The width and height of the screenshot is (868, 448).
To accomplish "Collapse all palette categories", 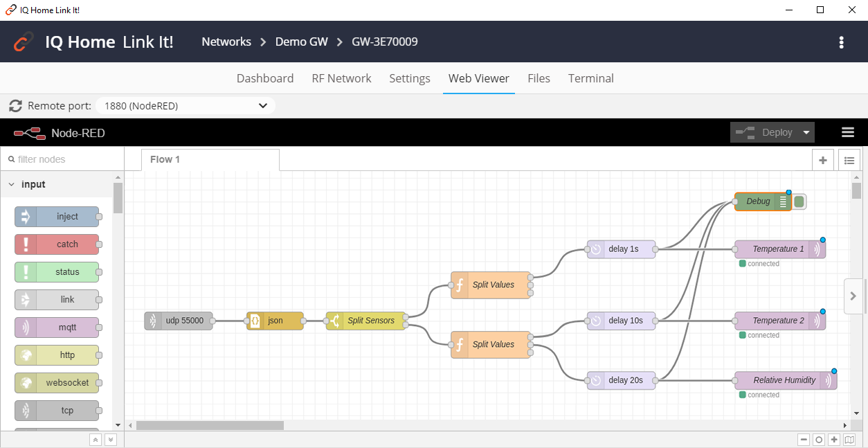I will (x=96, y=440).
